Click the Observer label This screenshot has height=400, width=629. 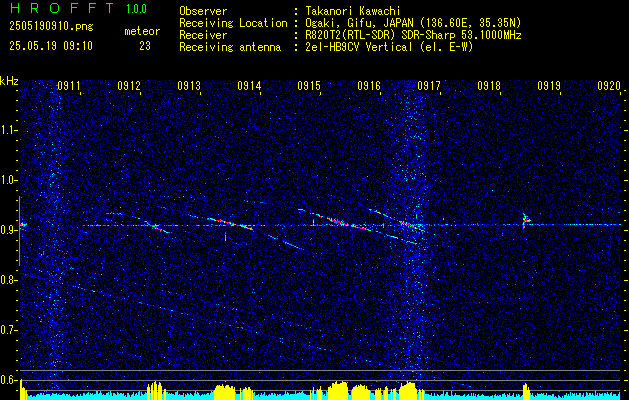pyautogui.click(x=203, y=11)
